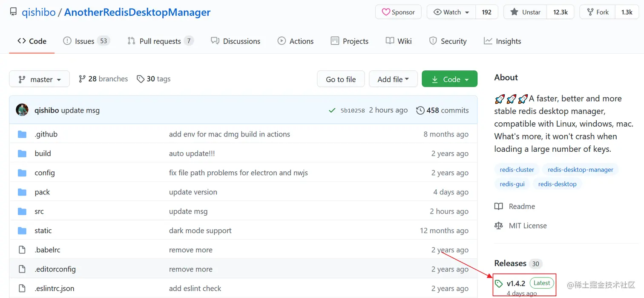View the 28 branches link
The height and width of the screenshot is (298, 644).
[103, 79]
